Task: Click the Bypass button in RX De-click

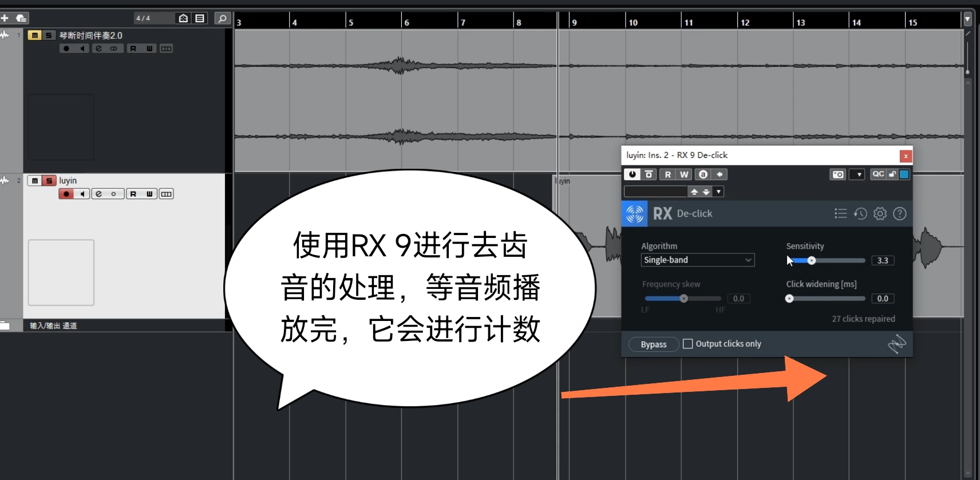Action: (x=654, y=344)
